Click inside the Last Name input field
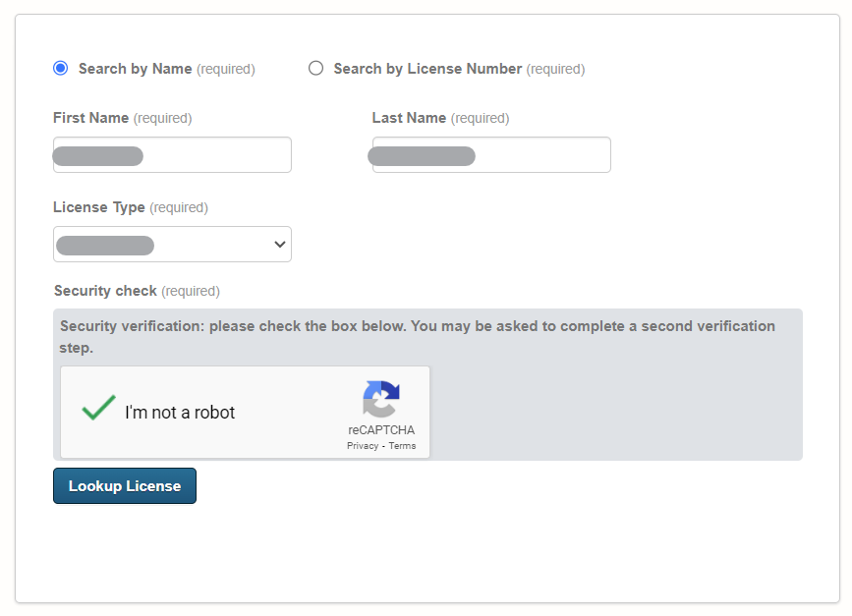 click(x=490, y=154)
